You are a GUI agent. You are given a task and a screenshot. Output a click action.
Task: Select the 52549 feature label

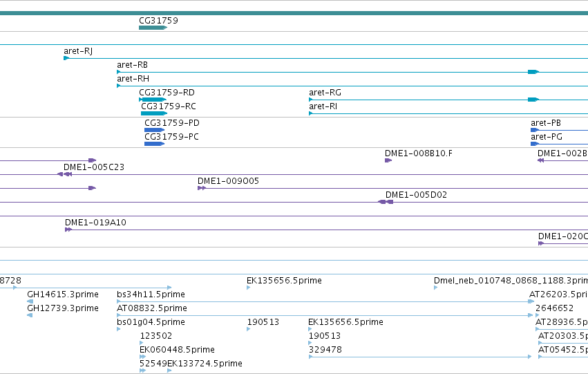pos(153,364)
